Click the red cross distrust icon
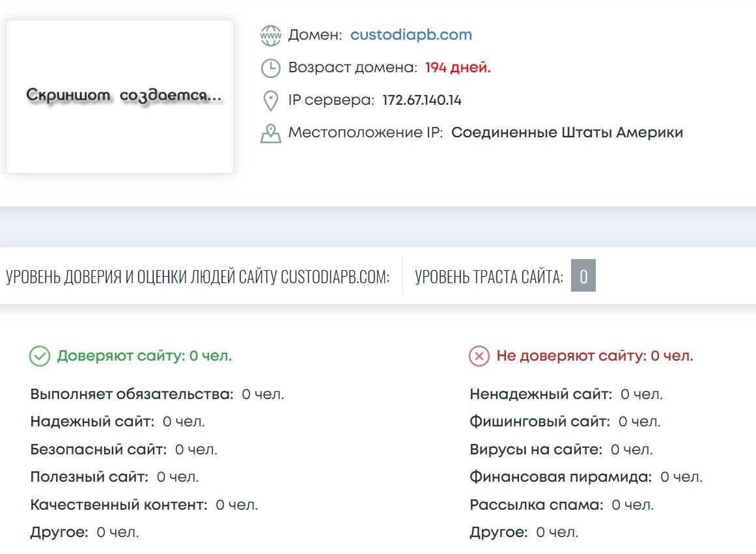The width and height of the screenshot is (756, 554). click(x=479, y=357)
